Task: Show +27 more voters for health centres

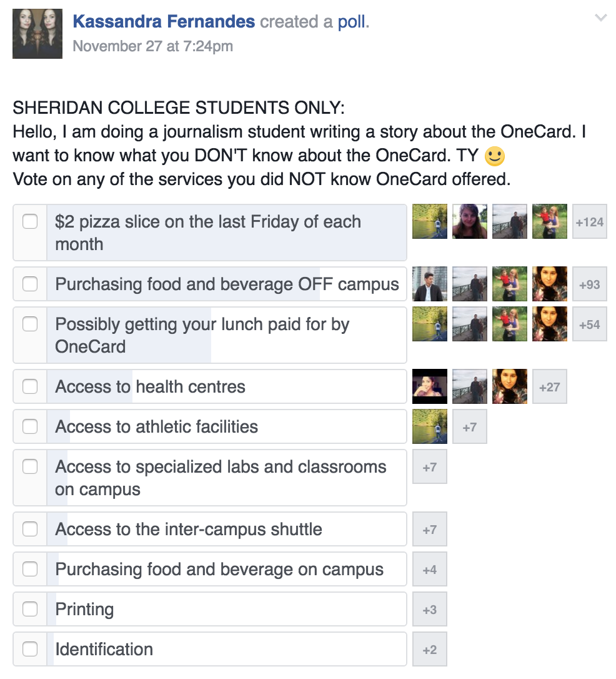Action: click(x=550, y=386)
